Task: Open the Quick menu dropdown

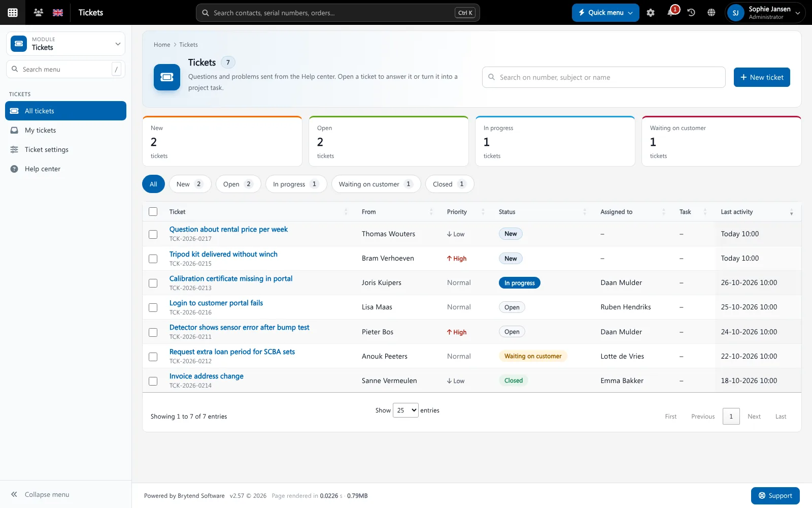Action: [x=605, y=13]
